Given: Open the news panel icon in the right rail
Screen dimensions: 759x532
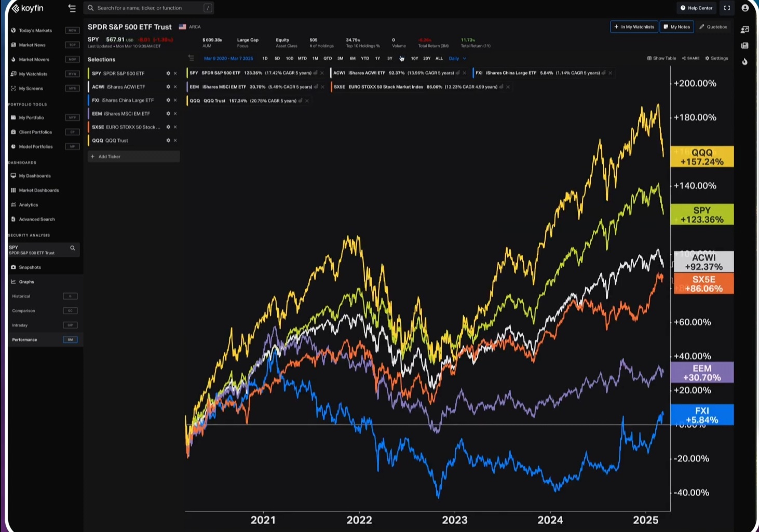Looking at the screenshot, I should [x=745, y=46].
